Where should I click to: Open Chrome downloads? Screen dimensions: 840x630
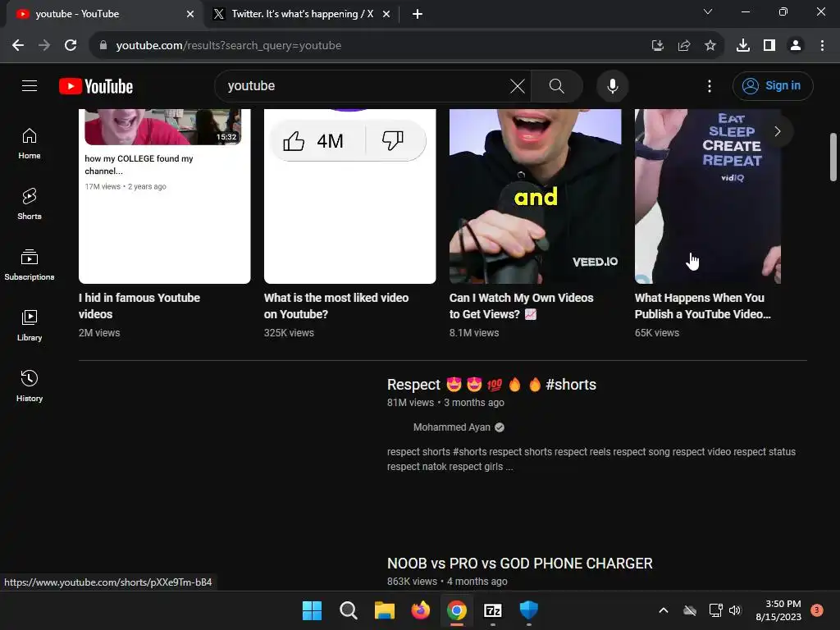[743, 46]
